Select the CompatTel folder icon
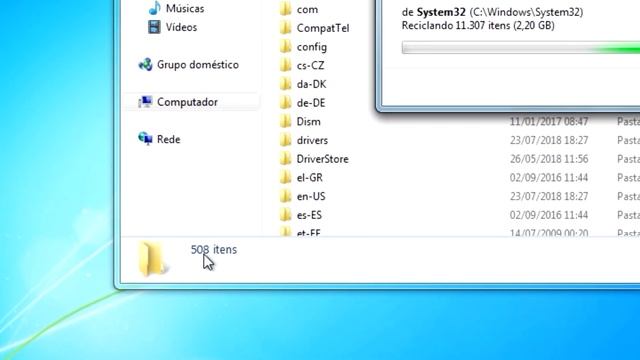Screen dimensions: 640x360 click(x=286, y=28)
